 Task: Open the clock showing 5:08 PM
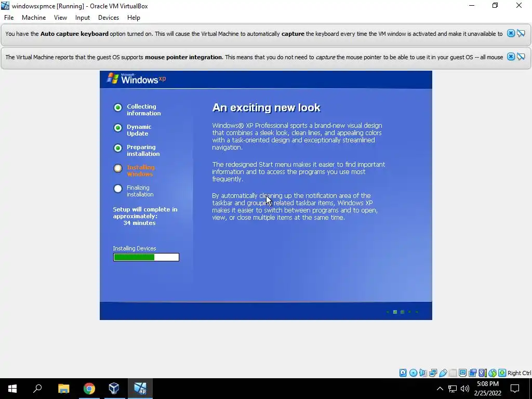(x=487, y=389)
